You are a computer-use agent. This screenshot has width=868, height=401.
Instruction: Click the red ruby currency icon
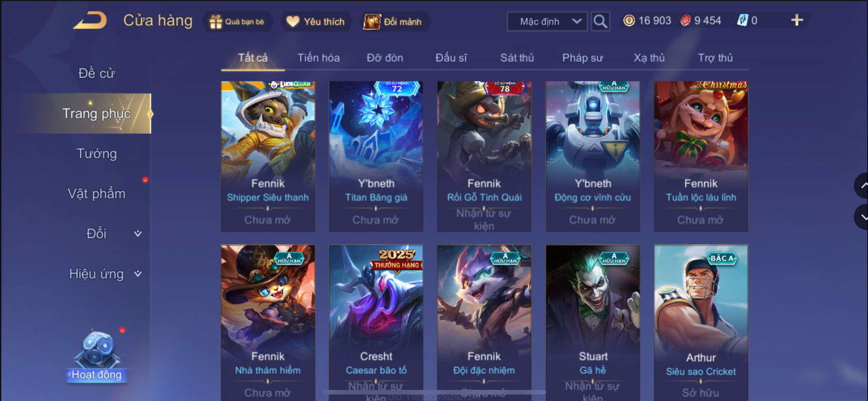click(685, 21)
